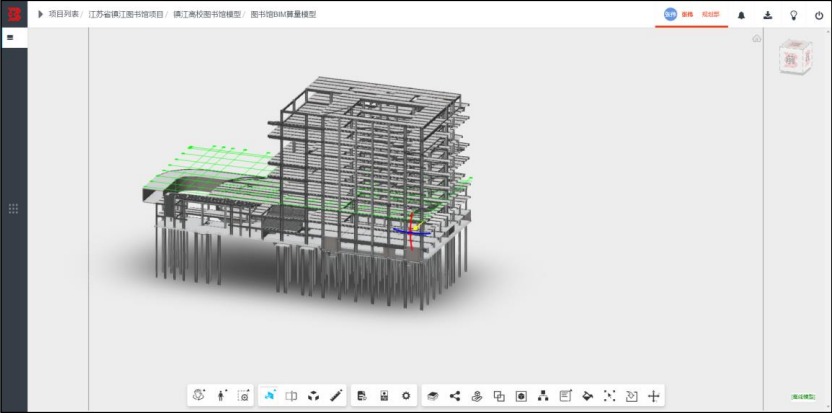Click the view cube navigator

(795, 56)
